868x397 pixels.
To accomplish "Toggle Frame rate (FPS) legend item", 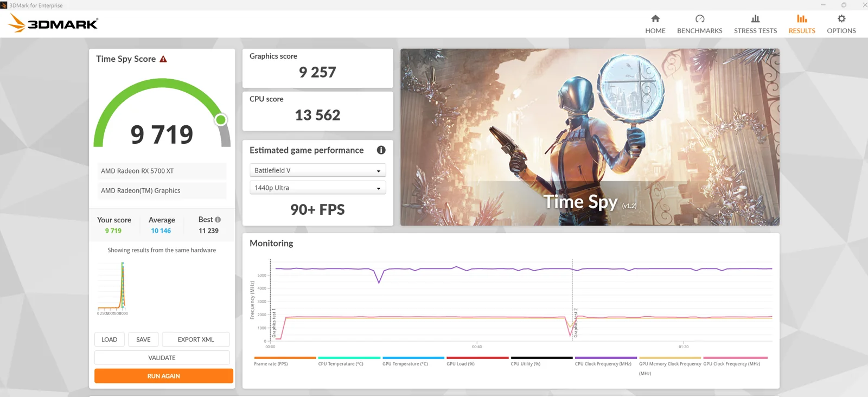I will (x=271, y=364).
